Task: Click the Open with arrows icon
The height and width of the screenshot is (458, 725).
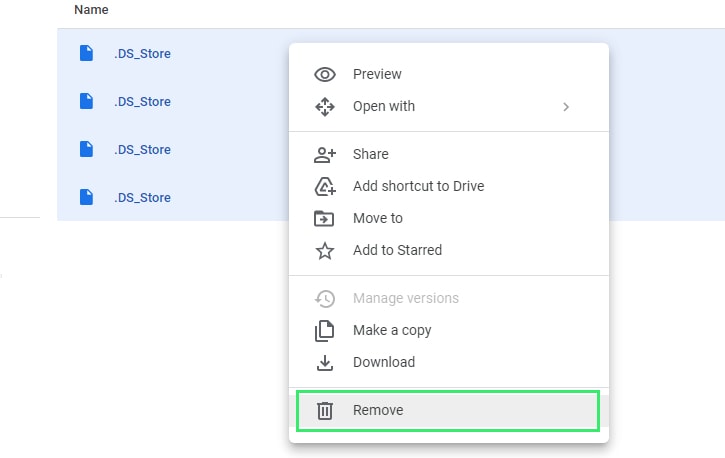Action: point(325,107)
